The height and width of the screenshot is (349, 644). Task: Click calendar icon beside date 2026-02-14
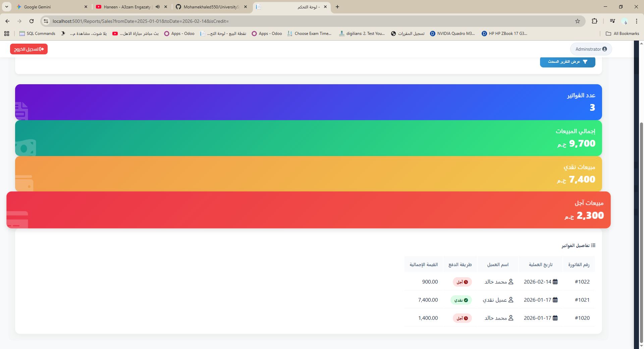click(x=555, y=282)
